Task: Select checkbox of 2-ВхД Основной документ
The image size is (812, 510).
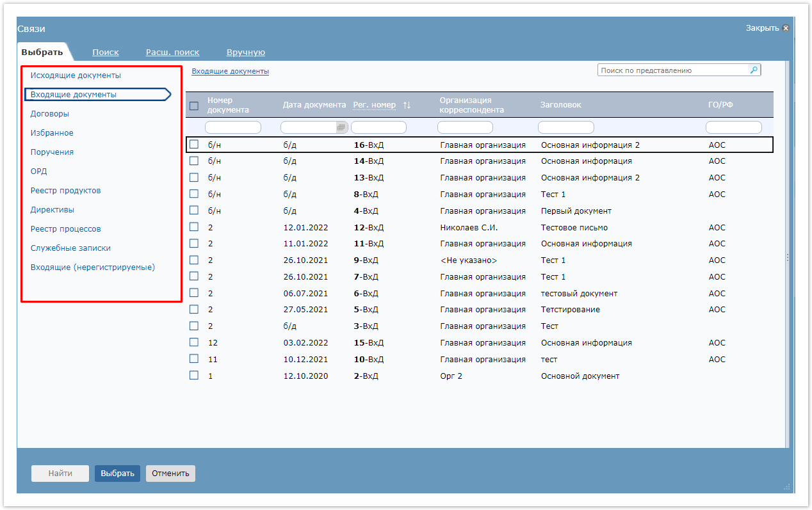Action: coord(194,376)
